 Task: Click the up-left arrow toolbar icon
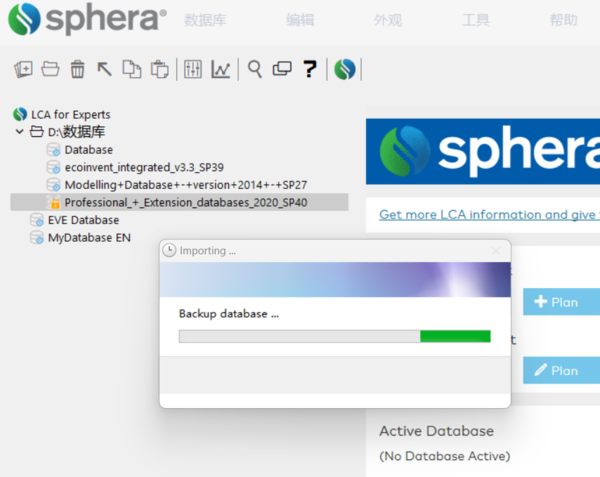104,69
